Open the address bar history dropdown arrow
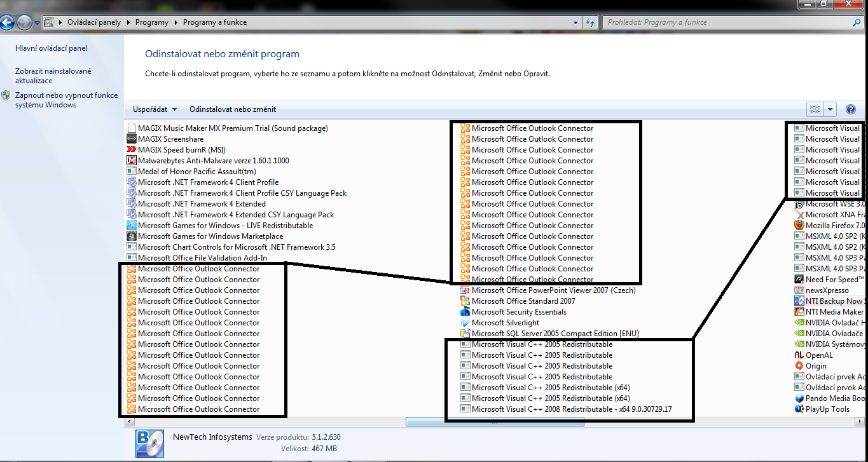 (577, 22)
